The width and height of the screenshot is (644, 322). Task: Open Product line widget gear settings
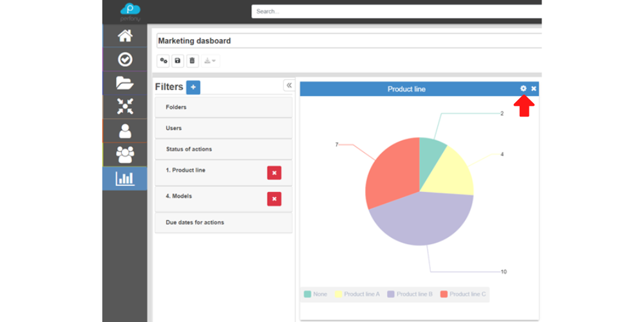[x=524, y=89]
